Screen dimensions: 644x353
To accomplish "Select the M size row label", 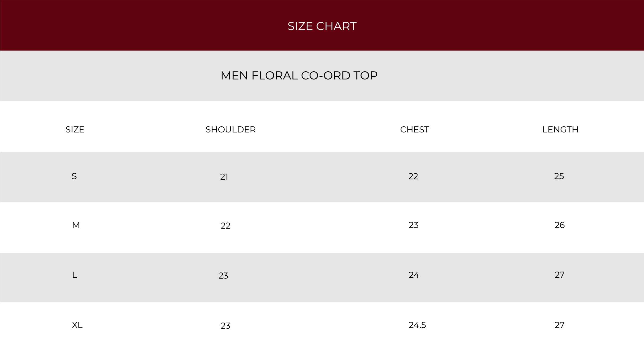I will (x=76, y=225).
